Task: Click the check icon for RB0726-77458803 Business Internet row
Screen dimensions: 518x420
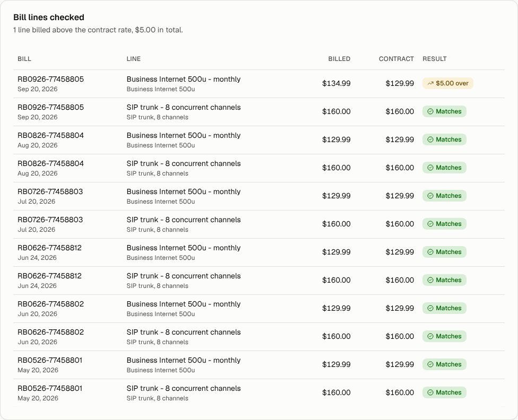Action: tap(430, 196)
